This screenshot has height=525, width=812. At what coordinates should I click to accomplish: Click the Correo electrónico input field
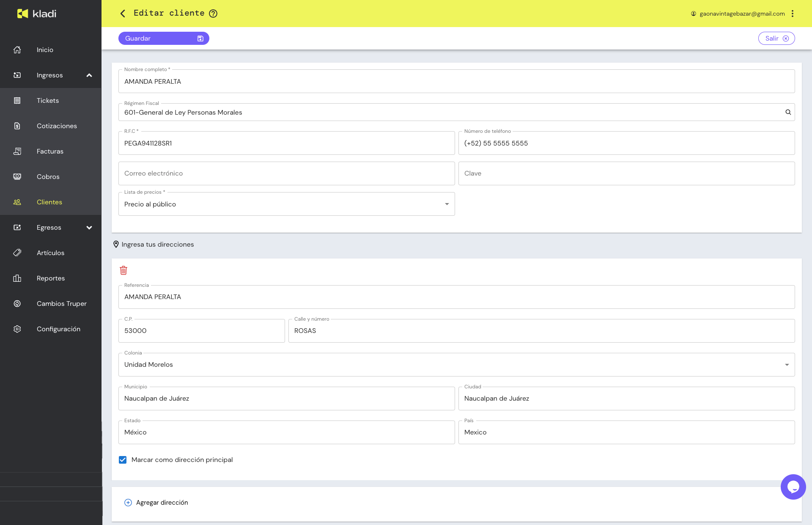tap(286, 173)
